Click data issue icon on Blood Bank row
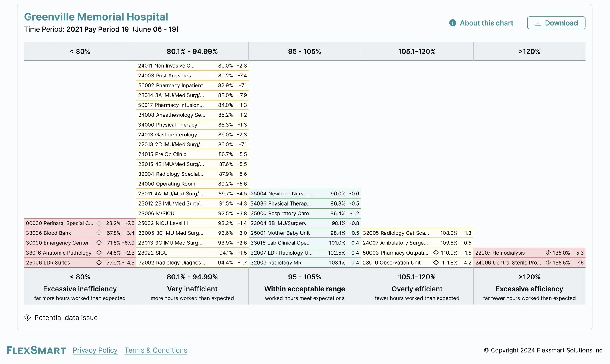 tap(99, 233)
